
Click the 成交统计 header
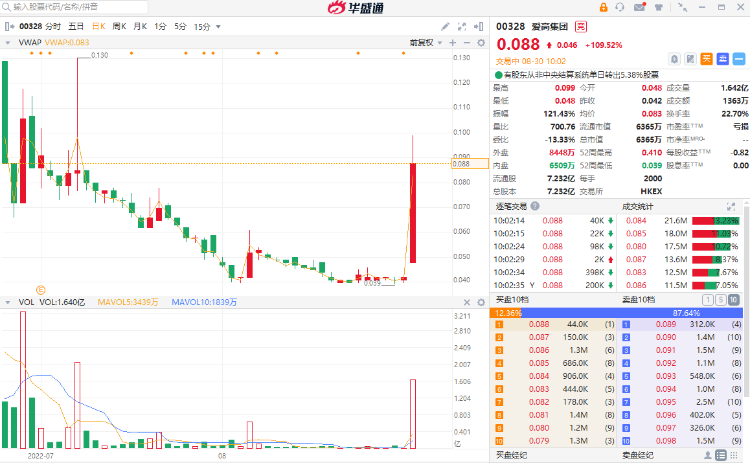(x=638, y=206)
